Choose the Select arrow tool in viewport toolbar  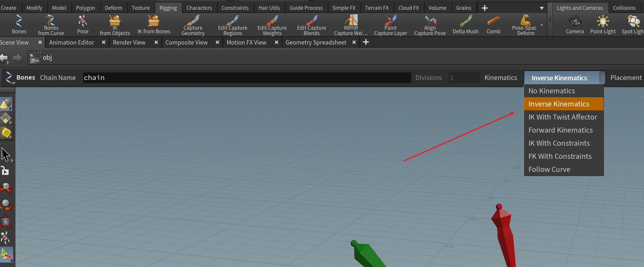click(6, 155)
